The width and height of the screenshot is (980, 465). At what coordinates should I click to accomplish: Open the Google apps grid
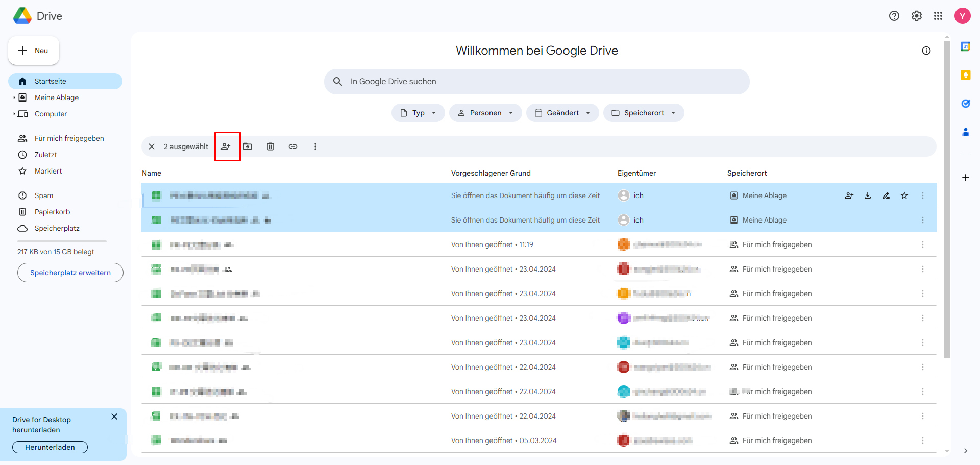click(x=938, y=16)
